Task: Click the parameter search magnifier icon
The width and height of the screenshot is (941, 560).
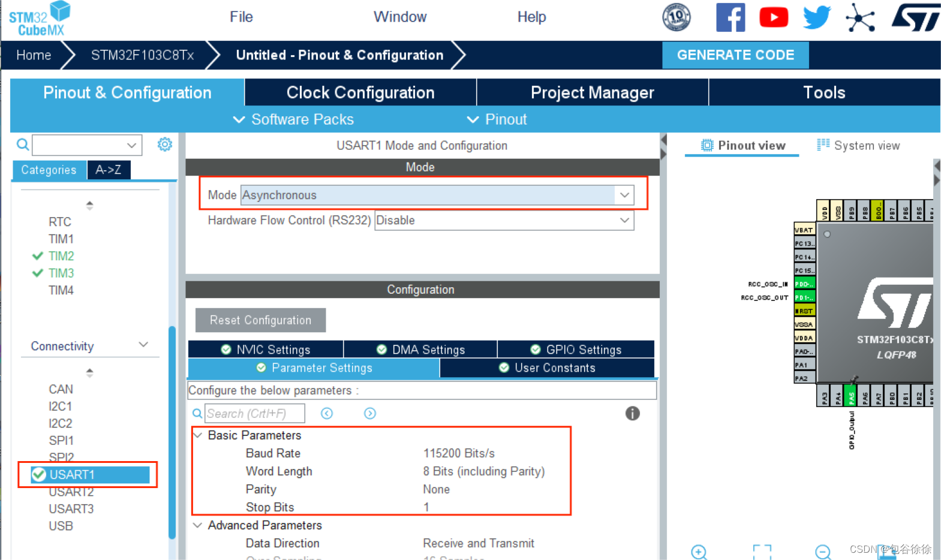Action: 197,413
